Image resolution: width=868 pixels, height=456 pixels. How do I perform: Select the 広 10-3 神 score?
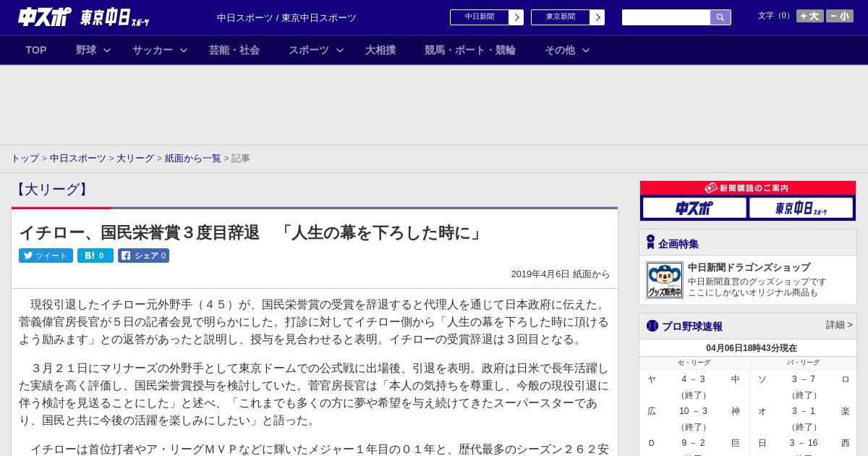(694, 411)
